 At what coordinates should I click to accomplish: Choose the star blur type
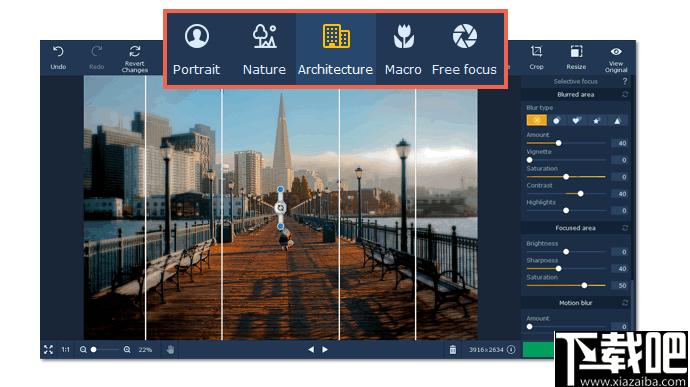597,120
